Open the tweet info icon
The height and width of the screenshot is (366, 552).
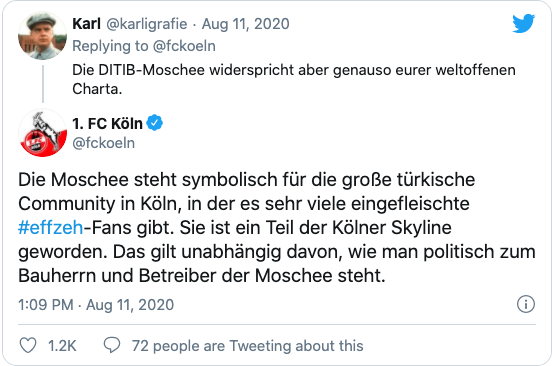(x=526, y=304)
